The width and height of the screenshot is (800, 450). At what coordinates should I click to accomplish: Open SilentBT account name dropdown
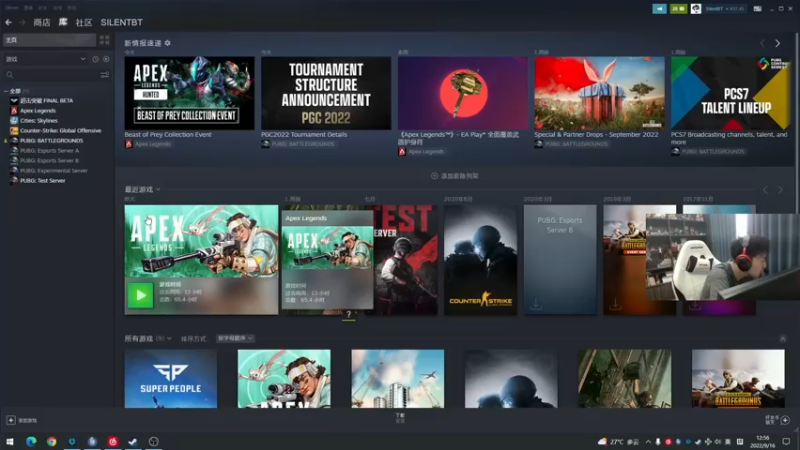point(725,9)
